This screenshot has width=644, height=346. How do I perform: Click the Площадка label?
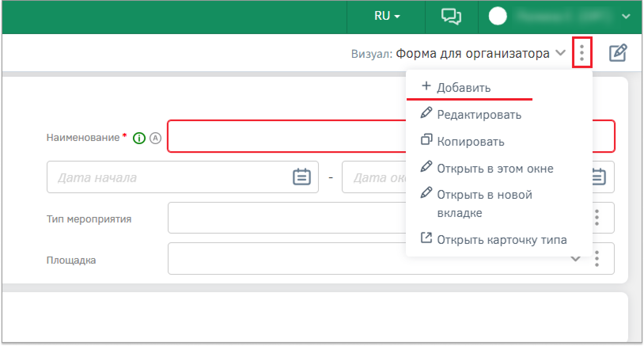[x=71, y=260]
